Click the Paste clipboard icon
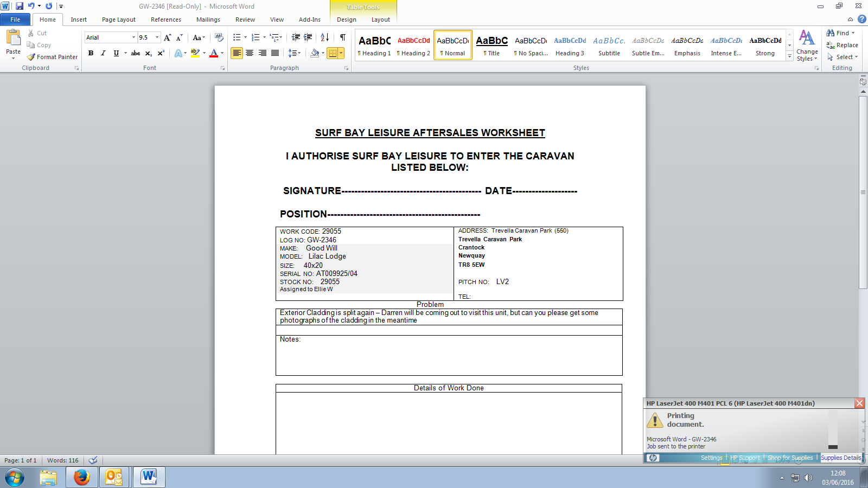The image size is (868, 488). click(13, 37)
